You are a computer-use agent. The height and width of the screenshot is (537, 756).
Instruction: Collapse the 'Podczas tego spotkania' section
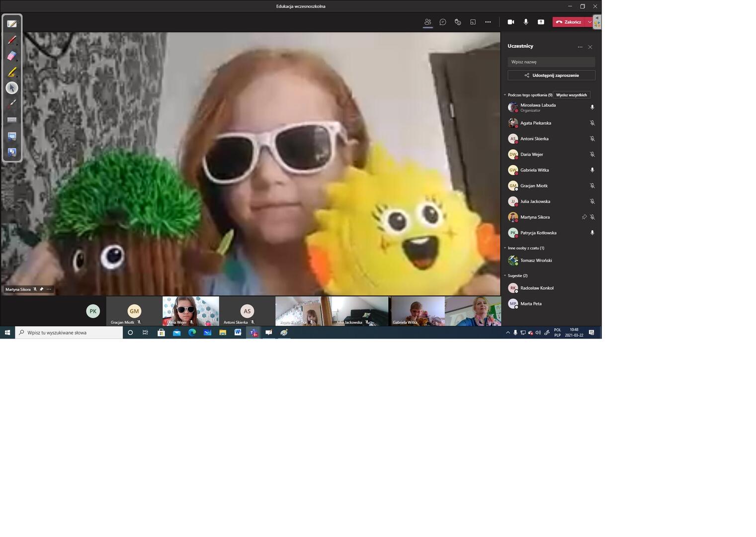505,95
